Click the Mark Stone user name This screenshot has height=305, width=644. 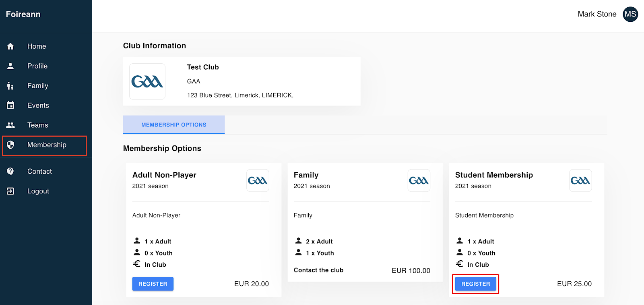597,14
